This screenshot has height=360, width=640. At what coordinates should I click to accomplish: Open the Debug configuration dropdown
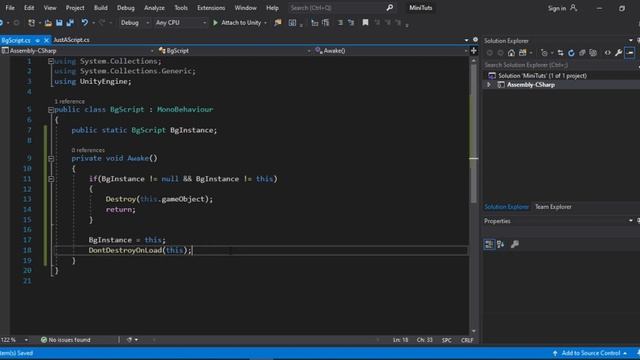[135, 23]
